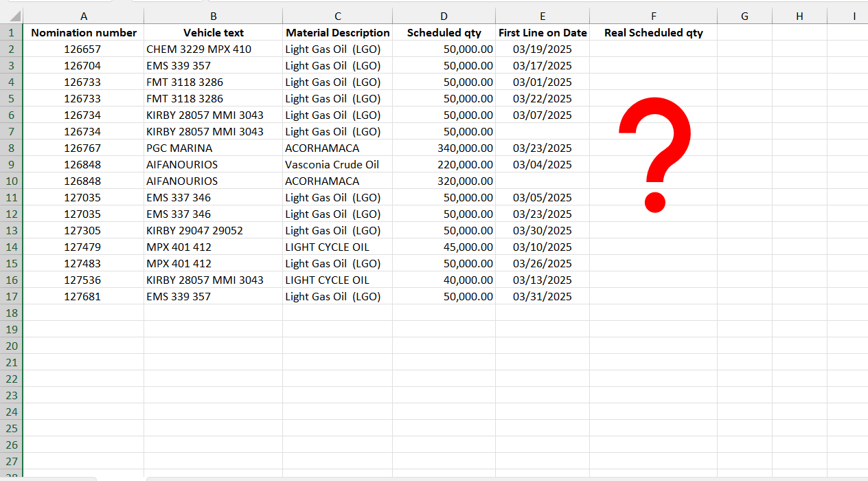This screenshot has height=481, width=868.
Task: Click the 'CHEM 3229 MPX 410' cell
Action: pos(214,49)
